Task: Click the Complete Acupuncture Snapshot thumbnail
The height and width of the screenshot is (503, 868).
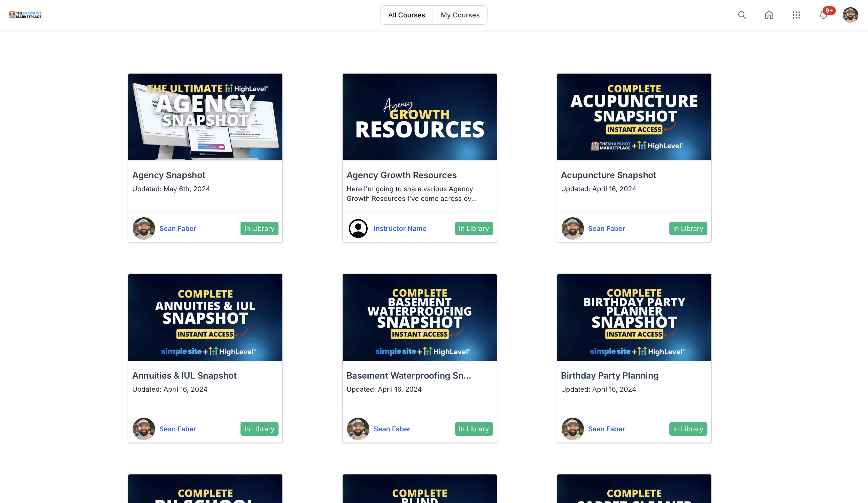Action: [x=634, y=117]
